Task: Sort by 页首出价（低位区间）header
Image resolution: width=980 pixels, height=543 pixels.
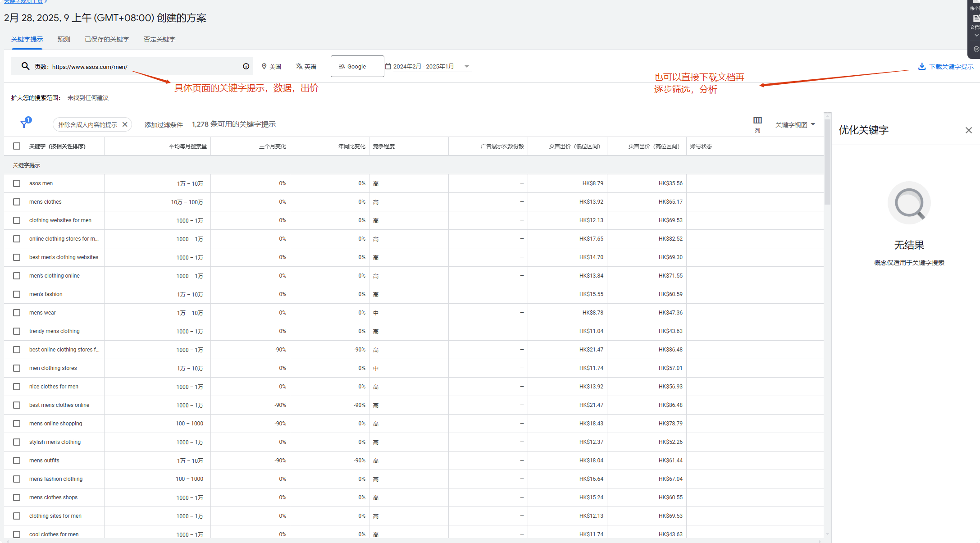Action: [574, 146]
